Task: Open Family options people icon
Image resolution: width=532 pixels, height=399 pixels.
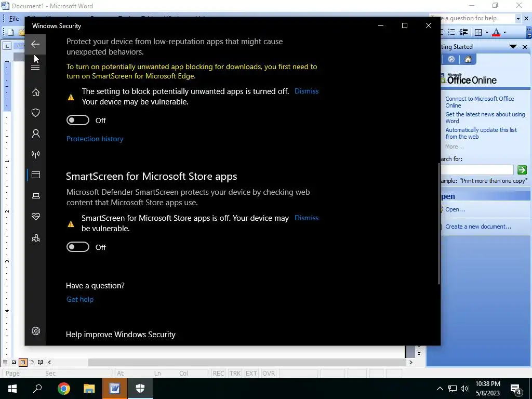Action: coord(36,238)
